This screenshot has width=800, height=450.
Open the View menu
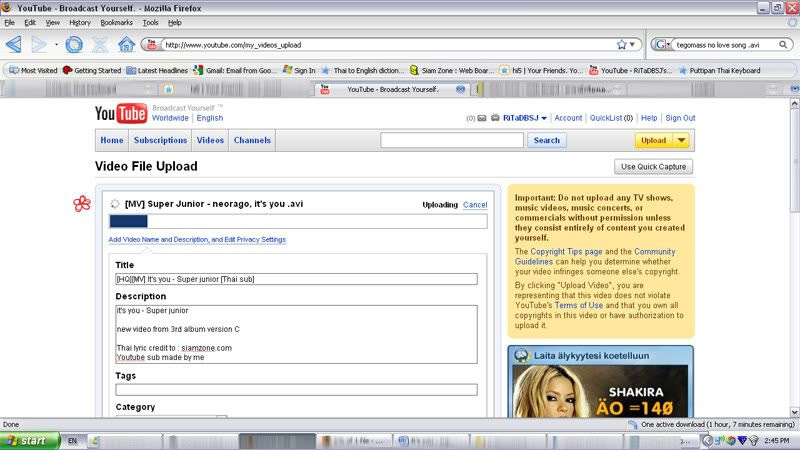point(53,22)
